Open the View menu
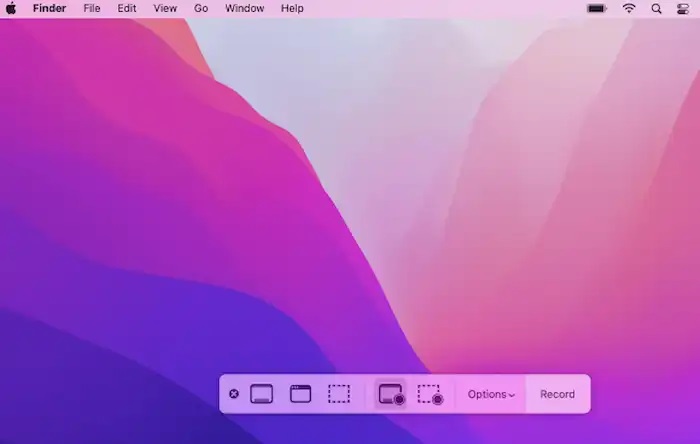 click(165, 8)
